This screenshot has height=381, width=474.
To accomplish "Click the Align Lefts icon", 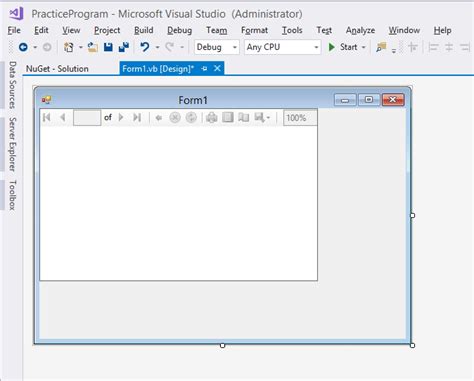I will coord(433,47).
